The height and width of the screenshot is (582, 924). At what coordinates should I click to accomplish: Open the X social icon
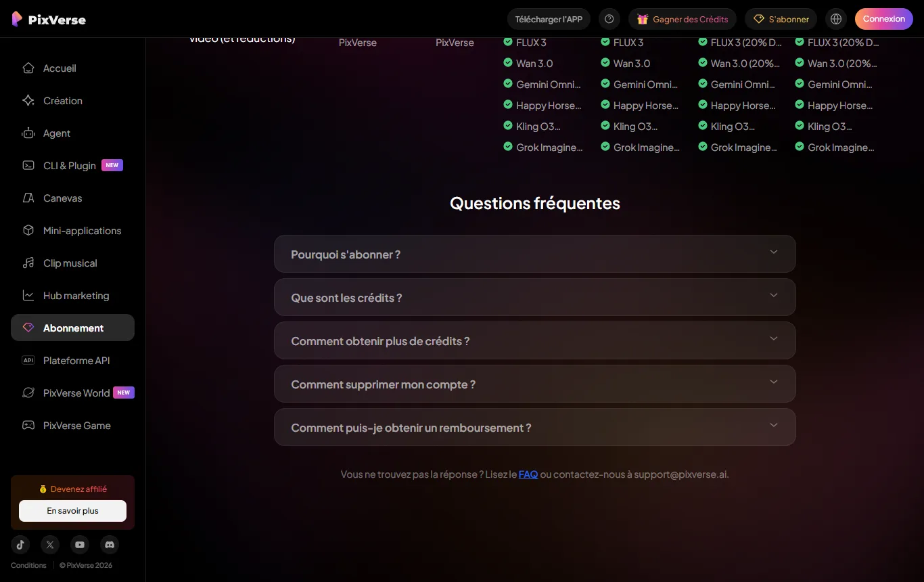pos(50,545)
